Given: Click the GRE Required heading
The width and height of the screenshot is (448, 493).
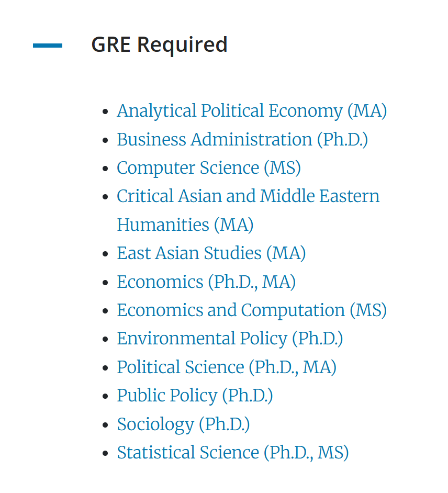Looking at the screenshot, I should (159, 45).
